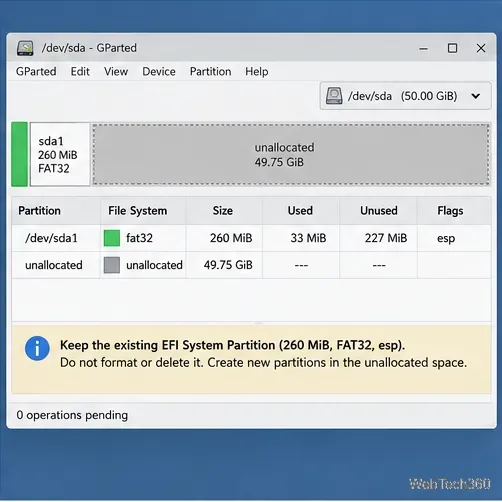This screenshot has height=502, width=502.
Task: Select the /dev/sda1 partition row
Action: coord(251,238)
